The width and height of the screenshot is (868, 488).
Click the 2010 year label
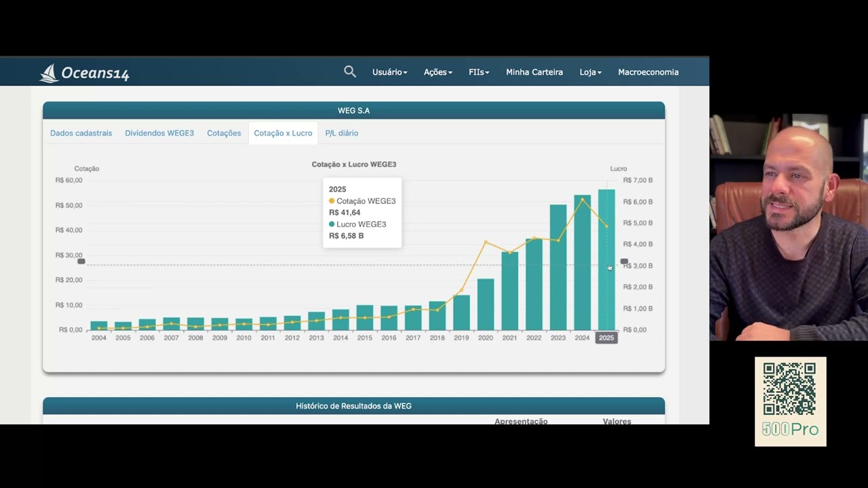pyautogui.click(x=244, y=338)
